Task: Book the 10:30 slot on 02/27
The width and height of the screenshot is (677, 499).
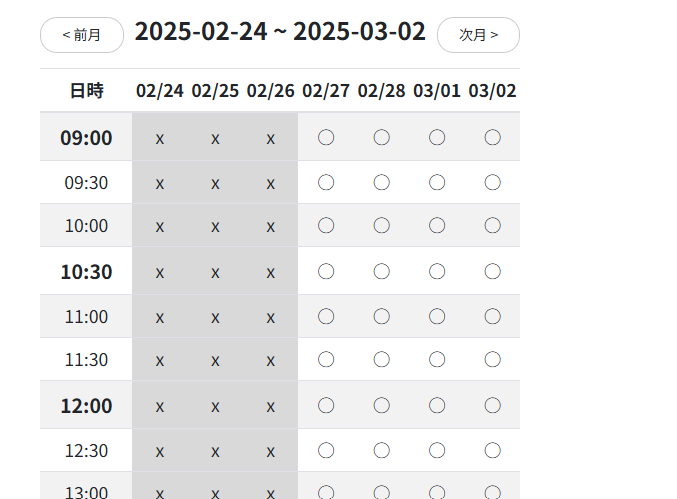Action: click(326, 271)
